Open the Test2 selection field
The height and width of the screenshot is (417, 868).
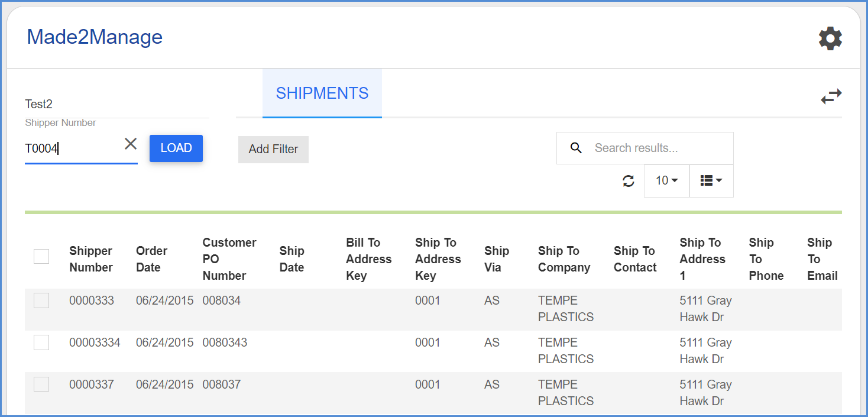tap(117, 104)
